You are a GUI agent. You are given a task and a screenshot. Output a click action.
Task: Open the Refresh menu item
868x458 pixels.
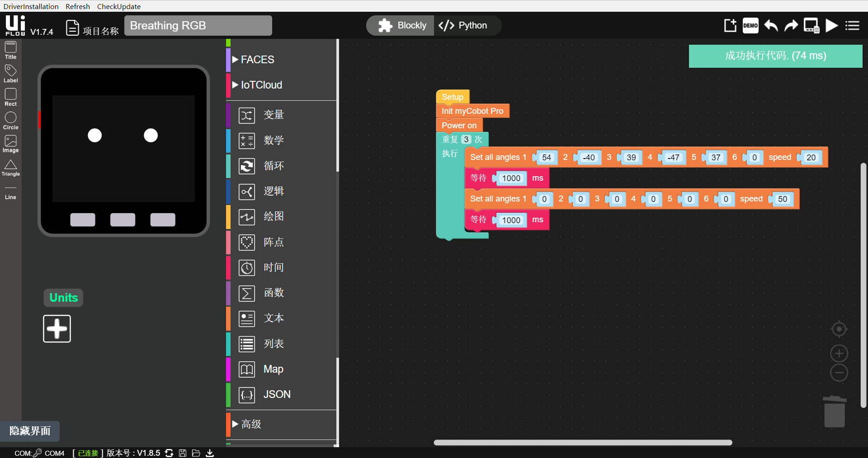77,6
